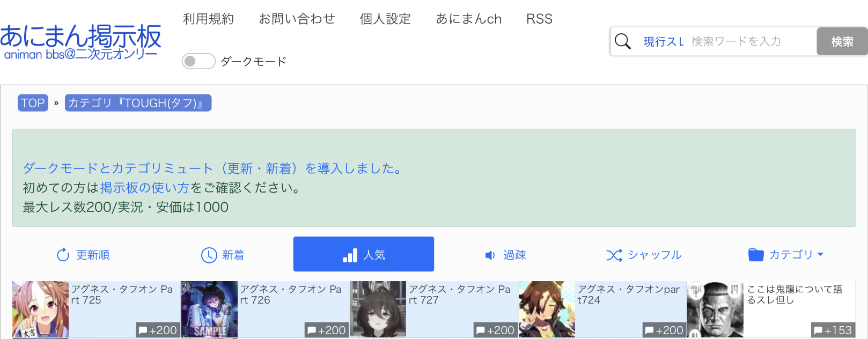This screenshot has width=868, height=339.
Task: Click the gray 検索 button
Action: click(842, 41)
